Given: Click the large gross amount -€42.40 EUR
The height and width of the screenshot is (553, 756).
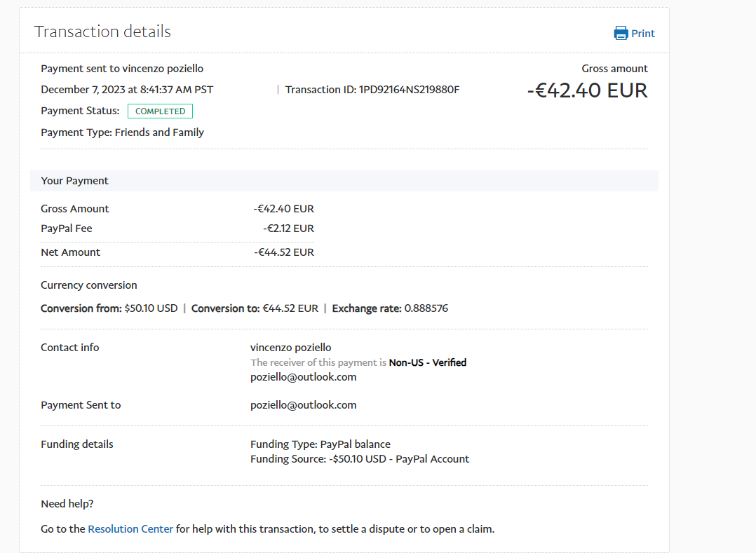Looking at the screenshot, I should click(x=587, y=90).
